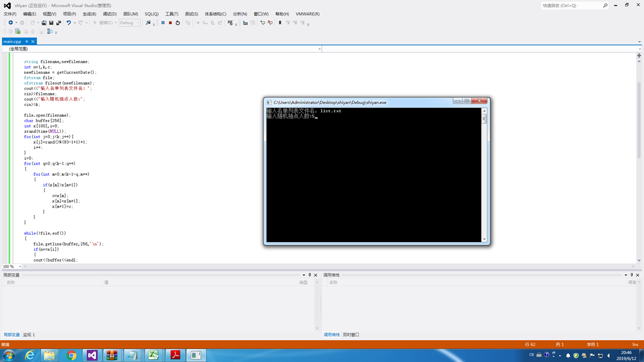Image resolution: width=644 pixels, height=362 pixels.
Task: Click the hexadecimal display debug icon
Action: 230,23
